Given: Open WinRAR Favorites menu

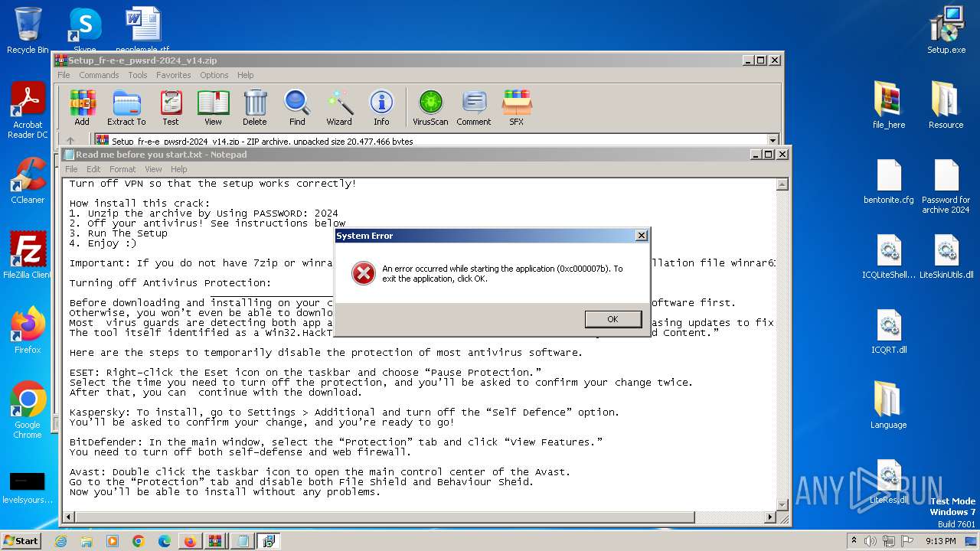Looking at the screenshot, I should [x=174, y=75].
